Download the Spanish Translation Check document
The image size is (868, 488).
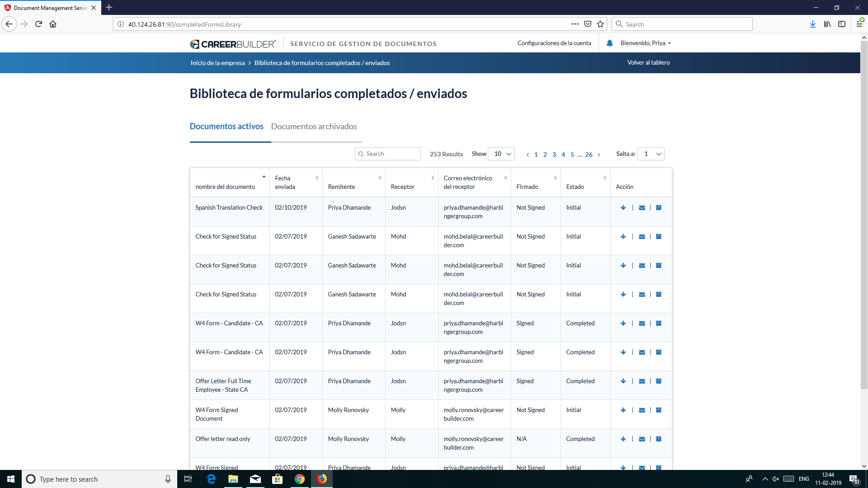tap(623, 208)
